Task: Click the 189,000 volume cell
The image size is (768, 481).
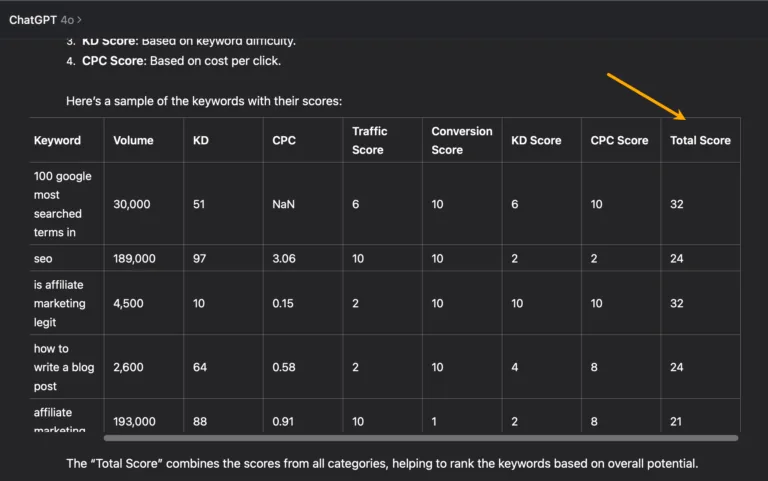Action: pos(134,259)
